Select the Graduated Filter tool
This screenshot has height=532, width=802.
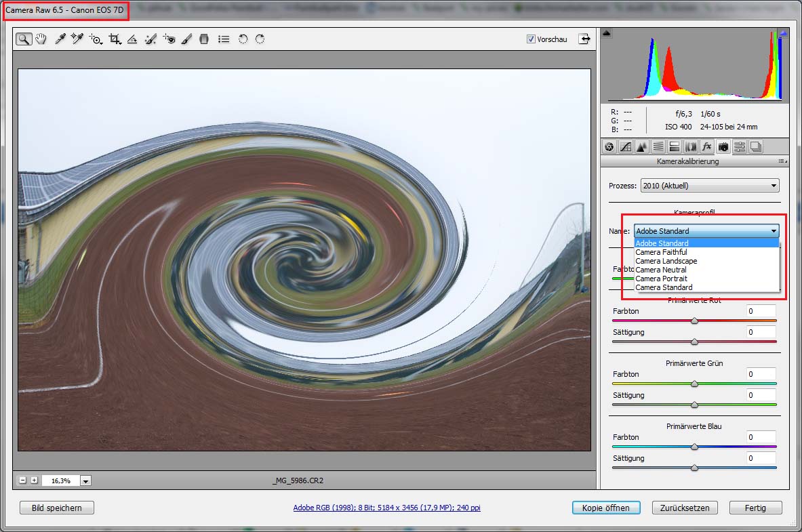[204, 39]
